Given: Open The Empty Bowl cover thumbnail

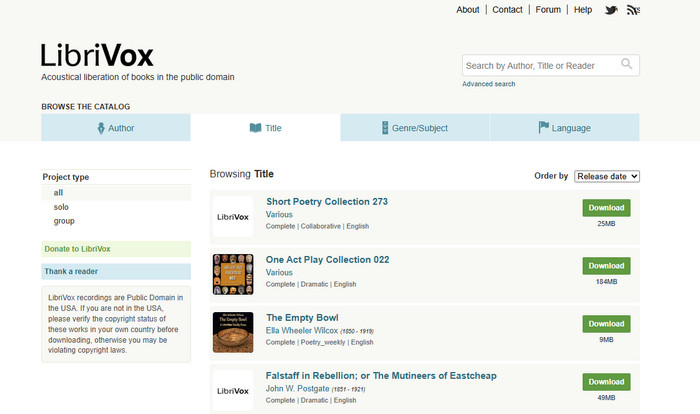Looking at the screenshot, I should pyautogui.click(x=233, y=332).
